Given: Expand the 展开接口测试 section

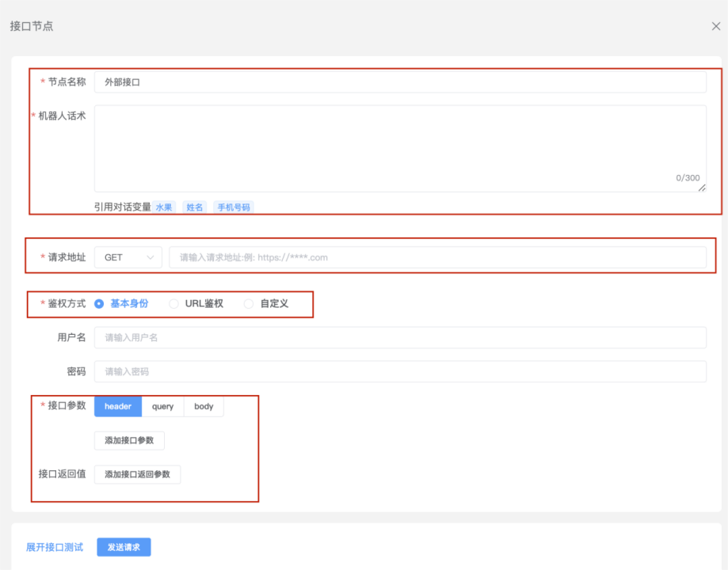Looking at the screenshot, I should point(55,547).
